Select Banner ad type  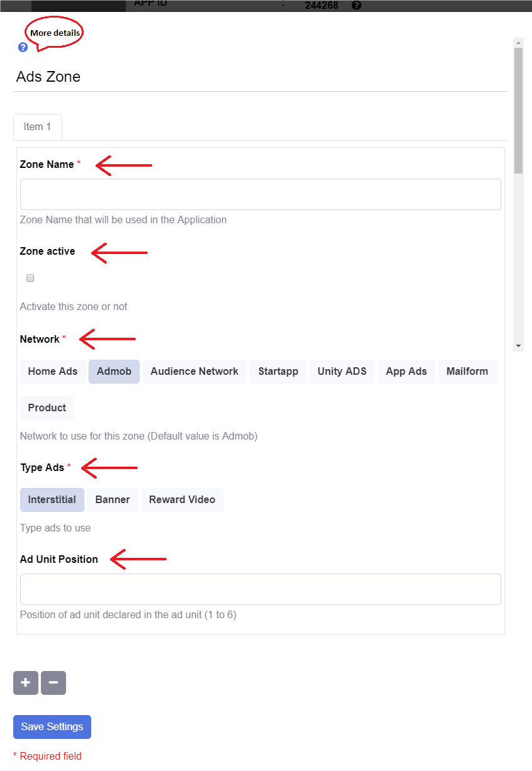pos(113,500)
